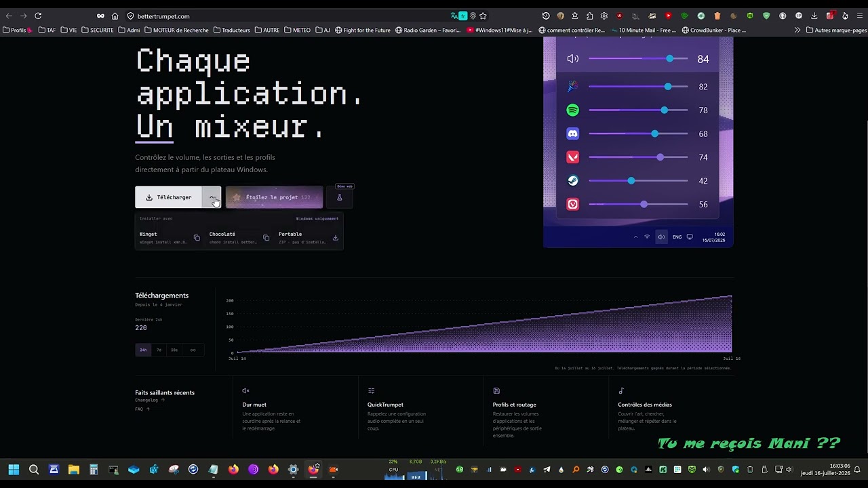The height and width of the screenshot is (488, 868).
Task: Select the 30d downloads range
Action: tap(174, 350)
